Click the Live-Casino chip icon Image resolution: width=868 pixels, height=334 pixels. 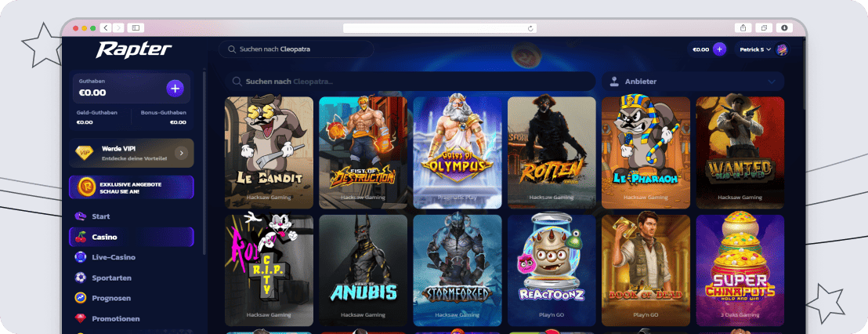(81, 257)
